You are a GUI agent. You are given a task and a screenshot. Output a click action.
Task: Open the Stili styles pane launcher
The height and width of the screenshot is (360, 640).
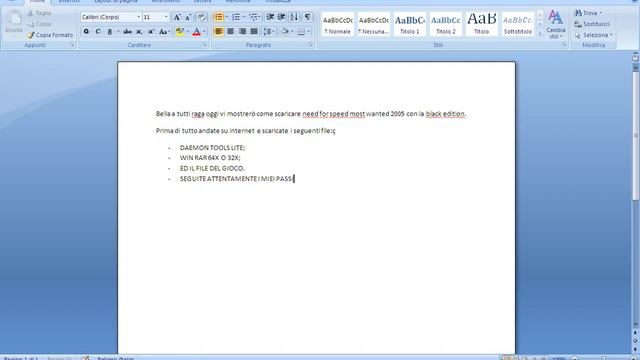click(564, 45)
